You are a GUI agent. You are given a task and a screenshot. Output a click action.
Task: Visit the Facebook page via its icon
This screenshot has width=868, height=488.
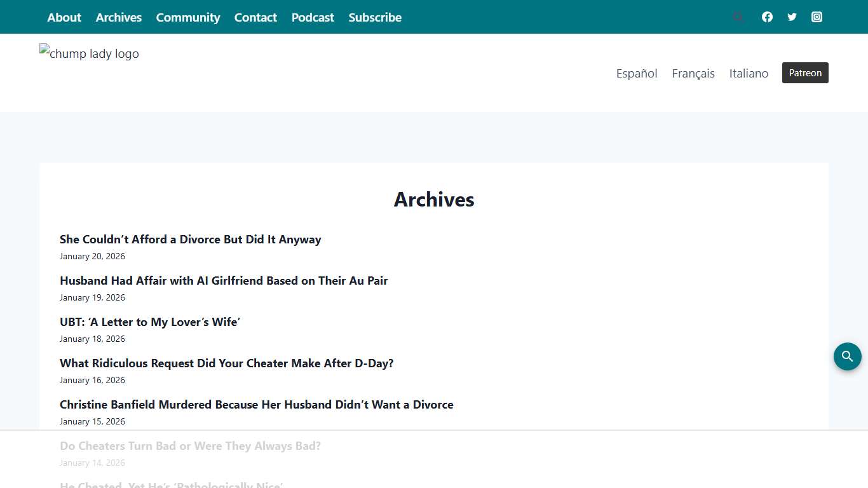coord(767,17)
